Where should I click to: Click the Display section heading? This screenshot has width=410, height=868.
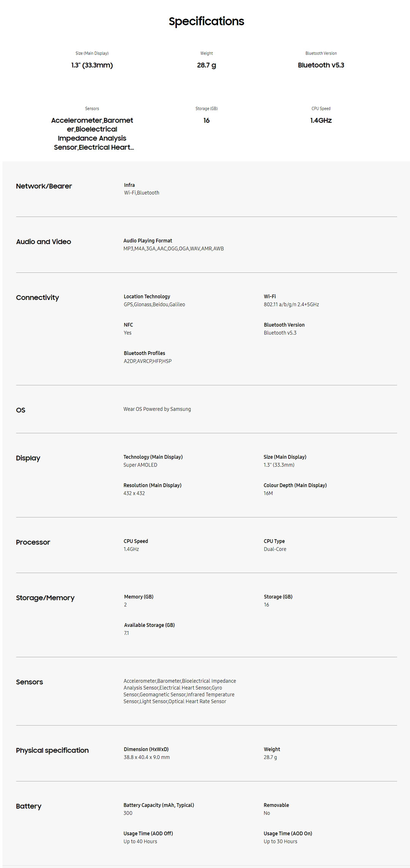(28, 458)
